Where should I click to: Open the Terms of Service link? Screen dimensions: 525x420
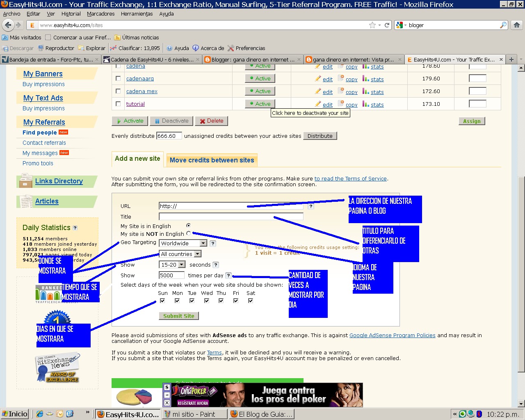pos(351,178)
